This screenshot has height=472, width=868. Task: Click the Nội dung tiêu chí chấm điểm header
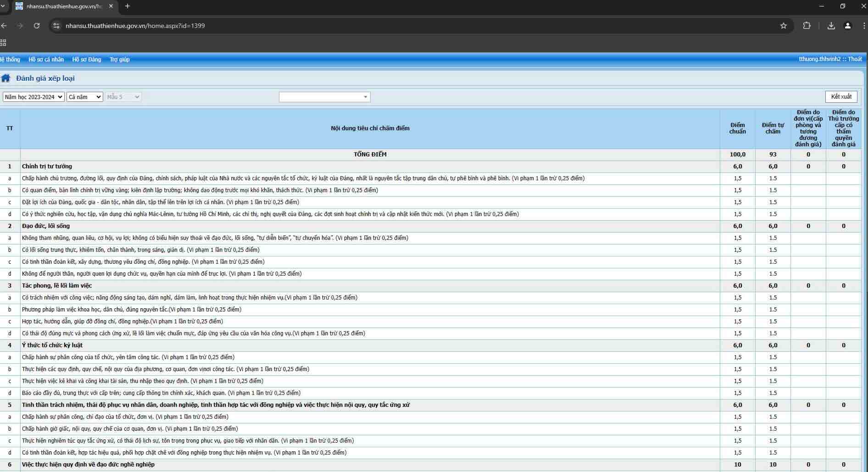370,128
